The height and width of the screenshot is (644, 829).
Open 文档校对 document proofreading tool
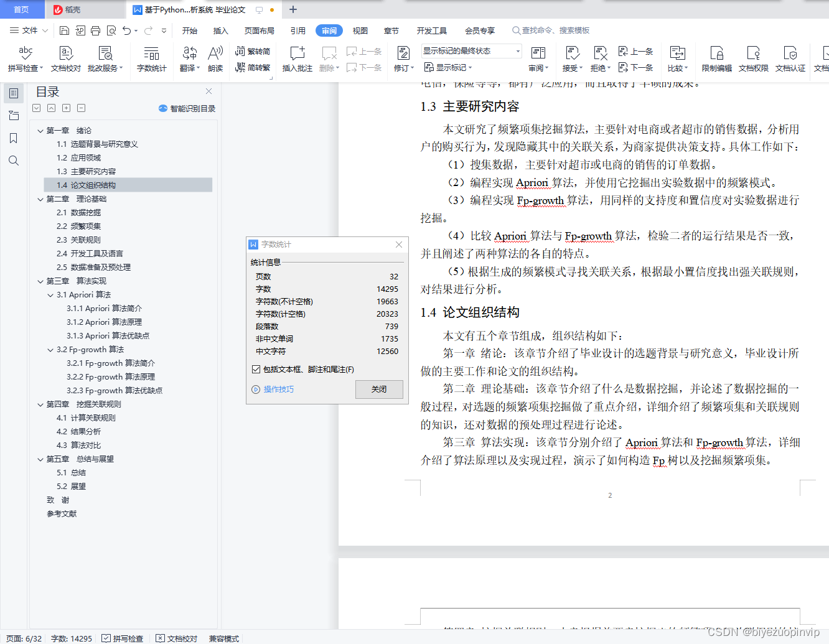point(66,58)
